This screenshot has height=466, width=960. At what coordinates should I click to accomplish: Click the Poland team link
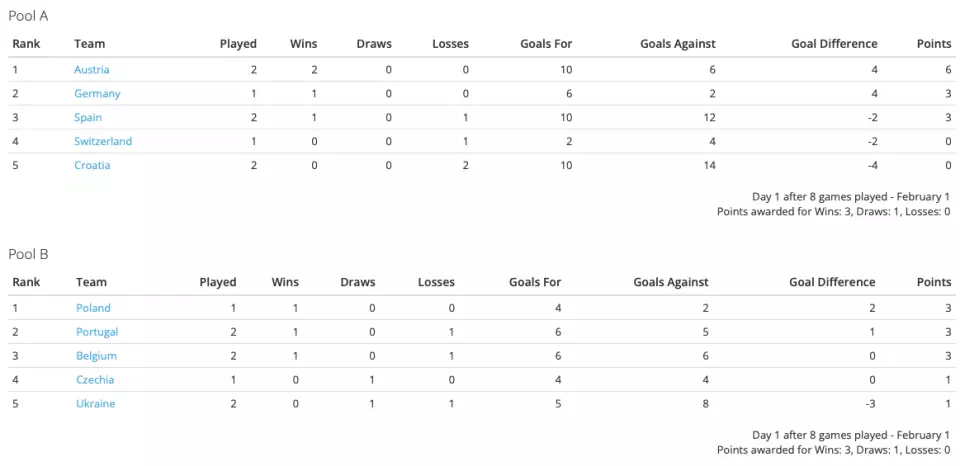tap(93, 308)
